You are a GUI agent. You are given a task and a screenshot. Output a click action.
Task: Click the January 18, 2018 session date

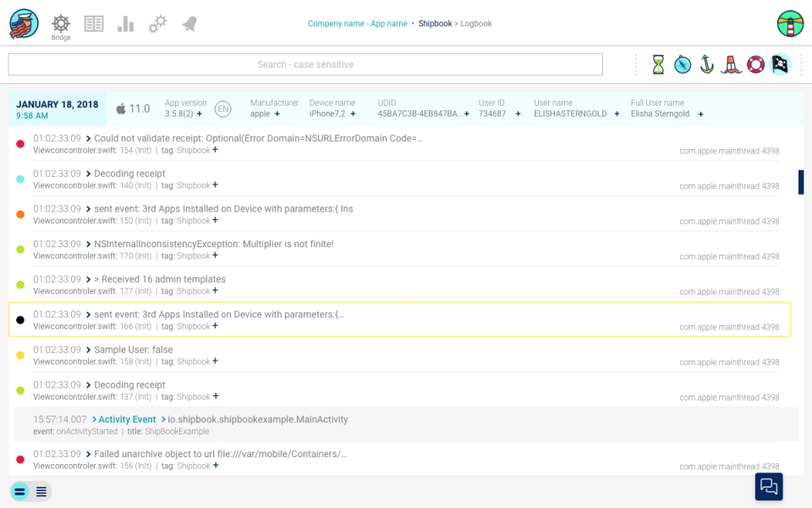pyautogui.click(x=57, y=104)
